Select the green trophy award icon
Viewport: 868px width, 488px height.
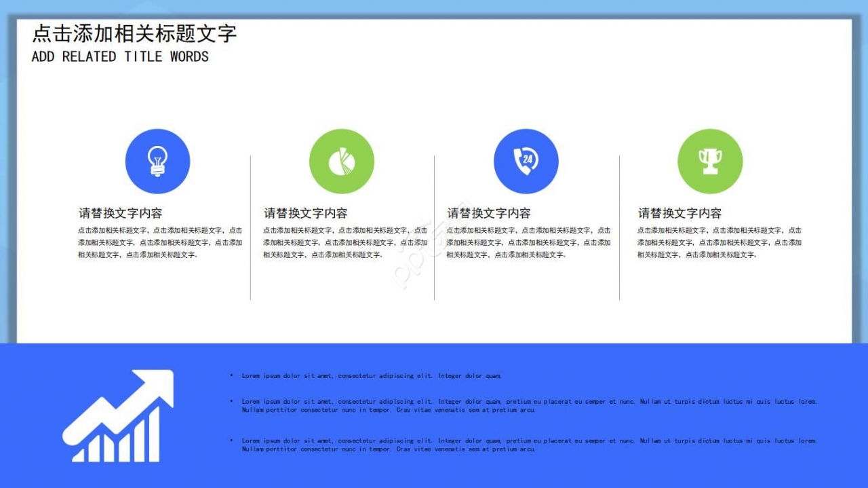pos(710,161)
